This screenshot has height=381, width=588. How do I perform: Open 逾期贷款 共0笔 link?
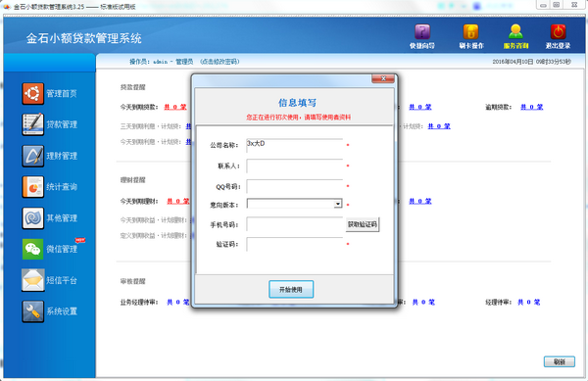tap(532, 107)
